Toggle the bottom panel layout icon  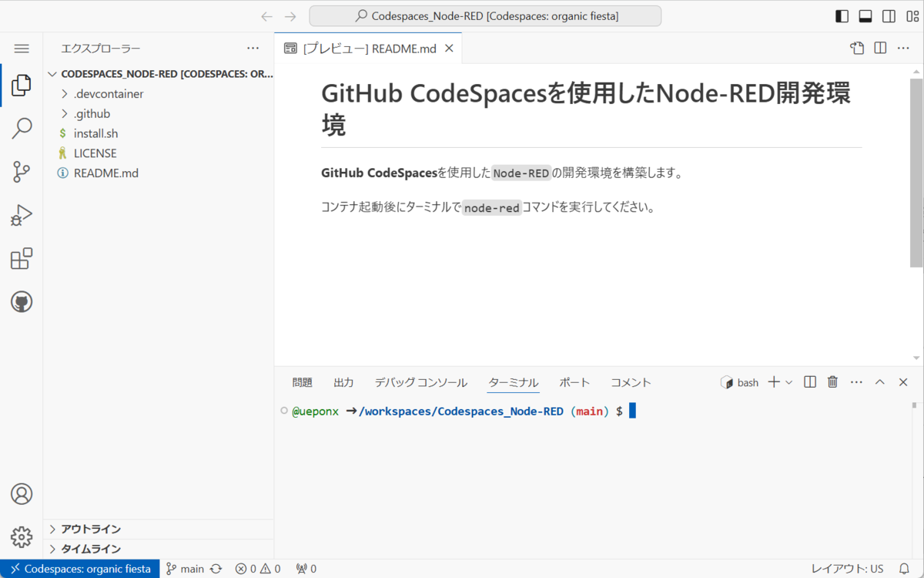[x=865, y=16]
